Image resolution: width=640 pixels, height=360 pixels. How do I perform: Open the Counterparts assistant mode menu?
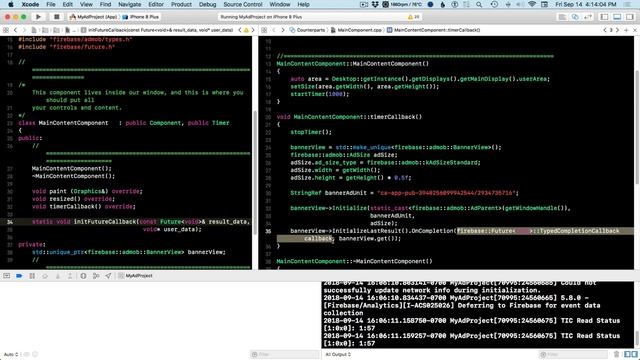[307, 30]
